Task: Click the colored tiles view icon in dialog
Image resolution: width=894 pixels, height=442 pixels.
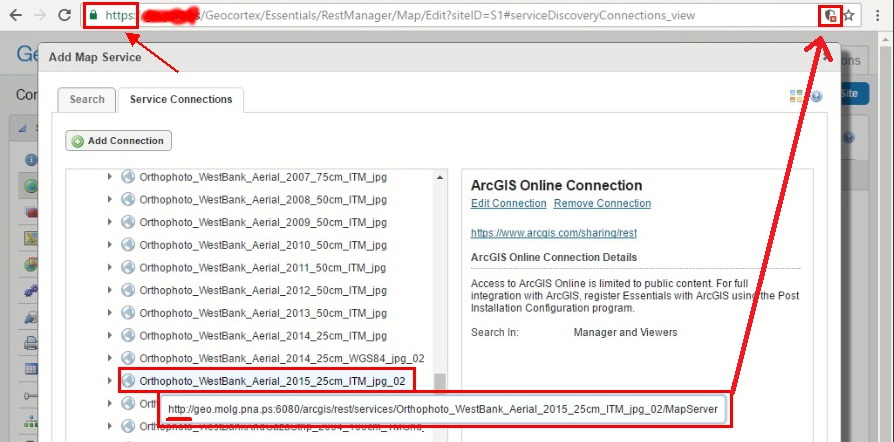Action: coord(796,96)
